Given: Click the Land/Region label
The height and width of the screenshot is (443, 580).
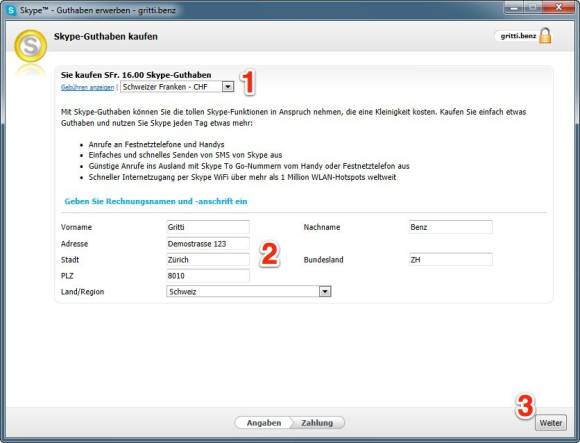Looking at the screenshot, I should click(82, 292).
